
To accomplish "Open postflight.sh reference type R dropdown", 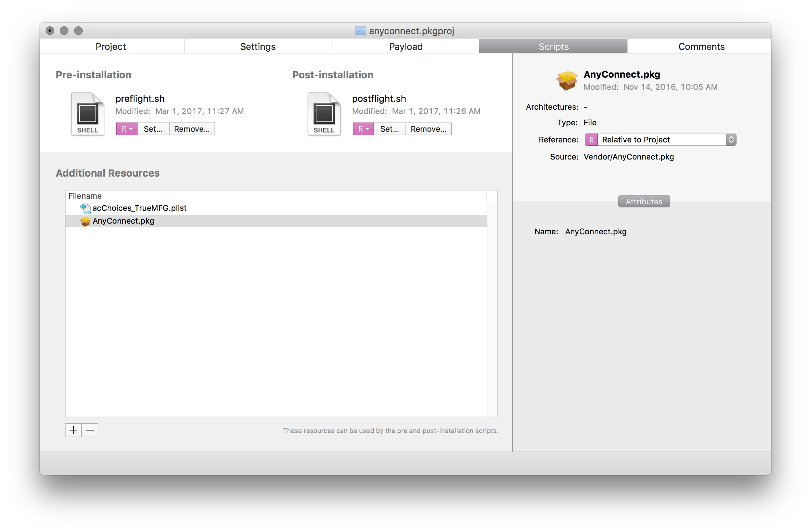I will (363, 129).
